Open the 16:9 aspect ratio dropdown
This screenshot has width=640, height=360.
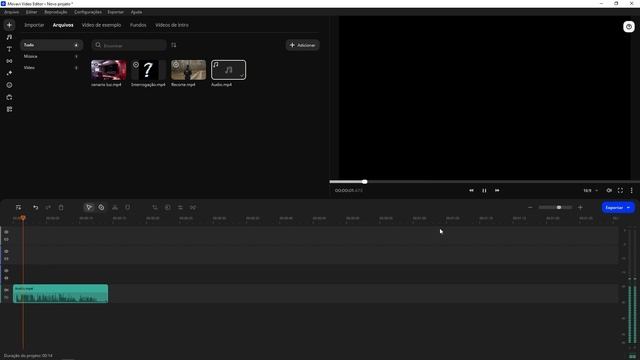pos(590,190)
